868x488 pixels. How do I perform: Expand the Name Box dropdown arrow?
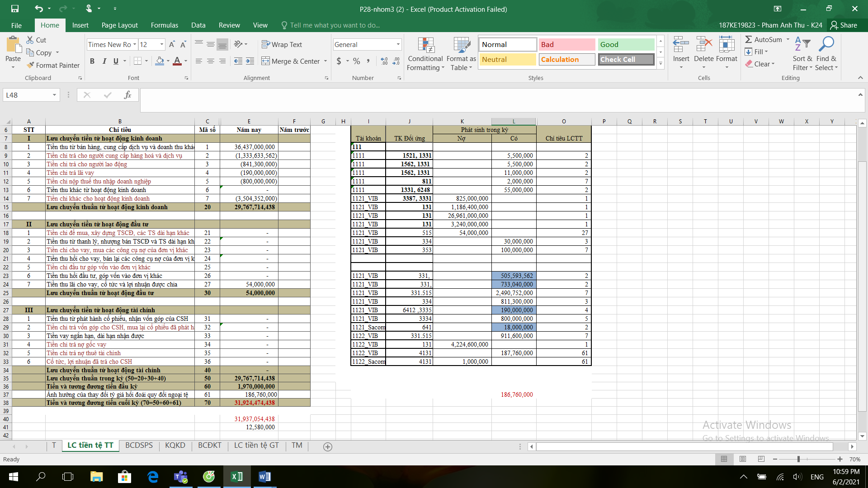coord(54,95)
